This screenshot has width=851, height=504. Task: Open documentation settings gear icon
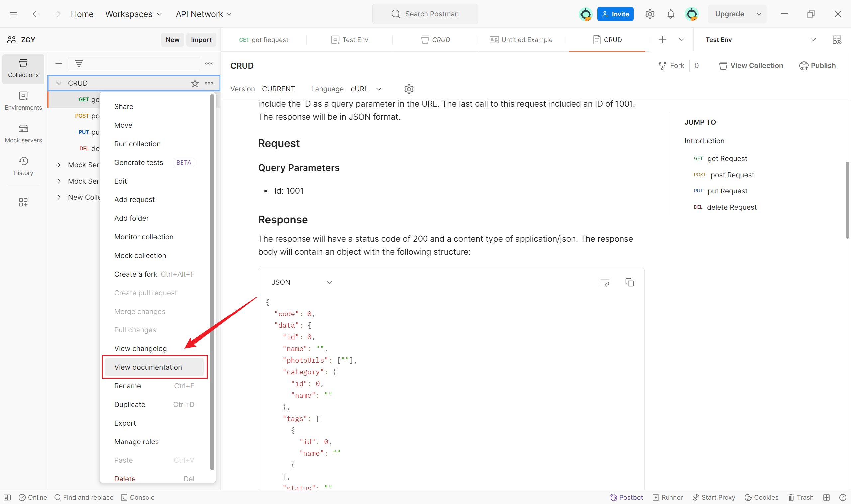pyautogui.click(x=409, y=89)
